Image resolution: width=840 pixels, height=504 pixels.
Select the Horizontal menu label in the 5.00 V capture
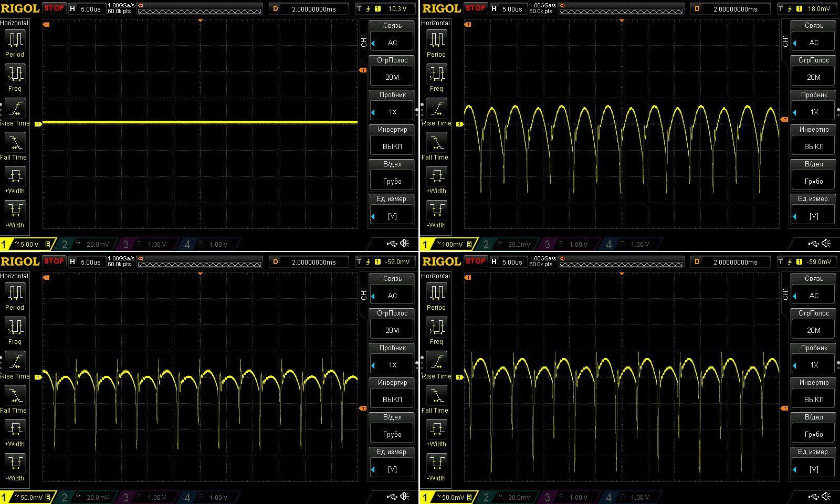coord(15,23)
